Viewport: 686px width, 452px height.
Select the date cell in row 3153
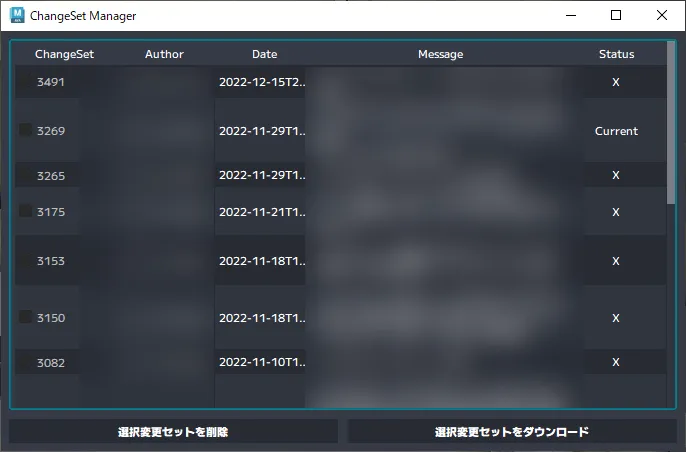pyautogui.click(x=260, y=261)
